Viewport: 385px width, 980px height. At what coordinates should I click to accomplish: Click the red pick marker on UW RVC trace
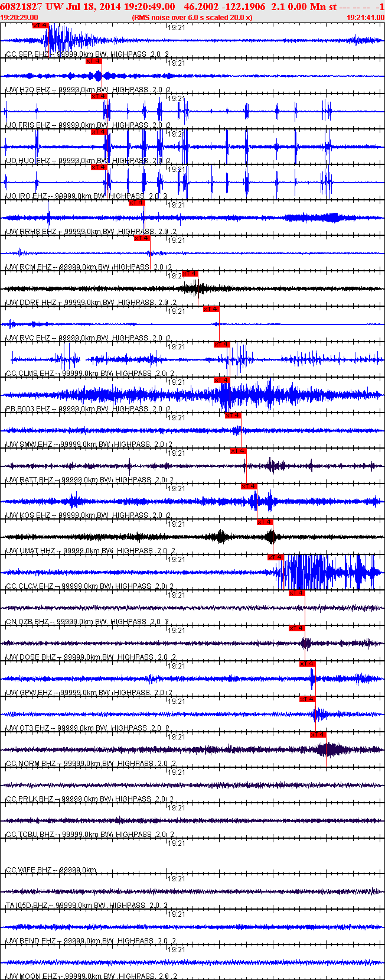click(211, 309)
